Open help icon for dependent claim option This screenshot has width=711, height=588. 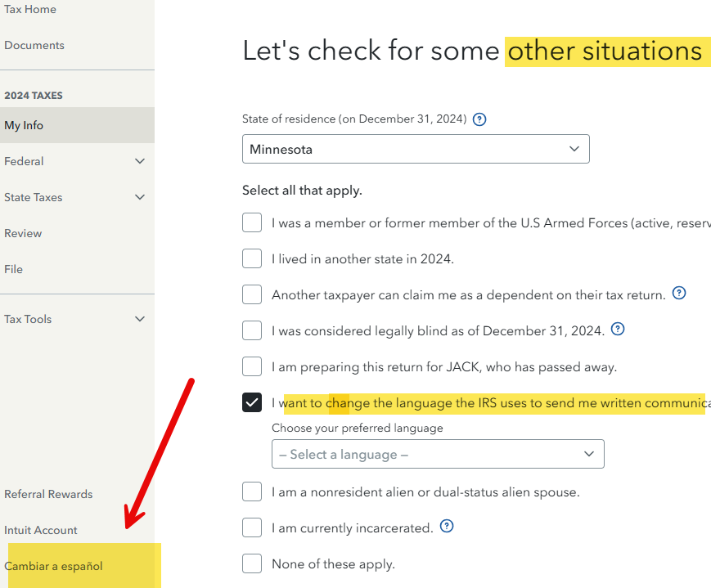[678, 294]
